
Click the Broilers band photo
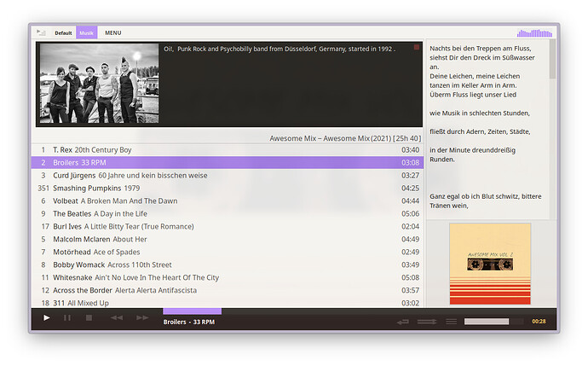coord(100,84)
